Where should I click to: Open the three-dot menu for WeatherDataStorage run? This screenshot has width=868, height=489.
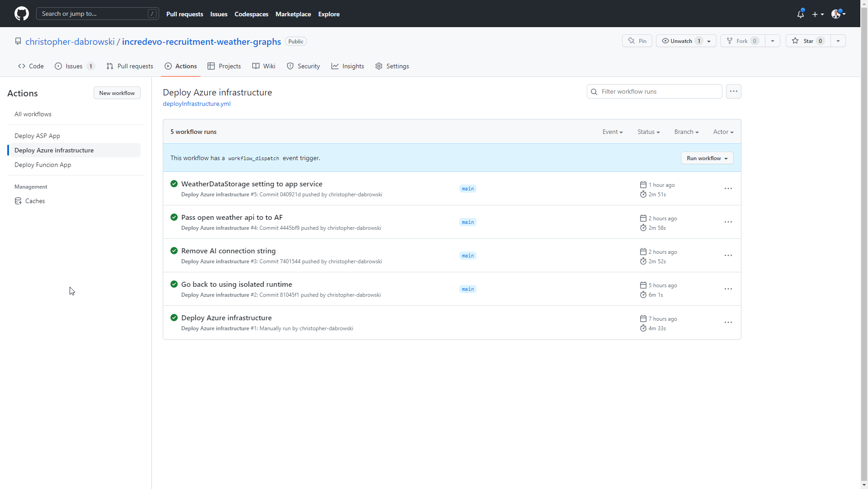point(728,189)
